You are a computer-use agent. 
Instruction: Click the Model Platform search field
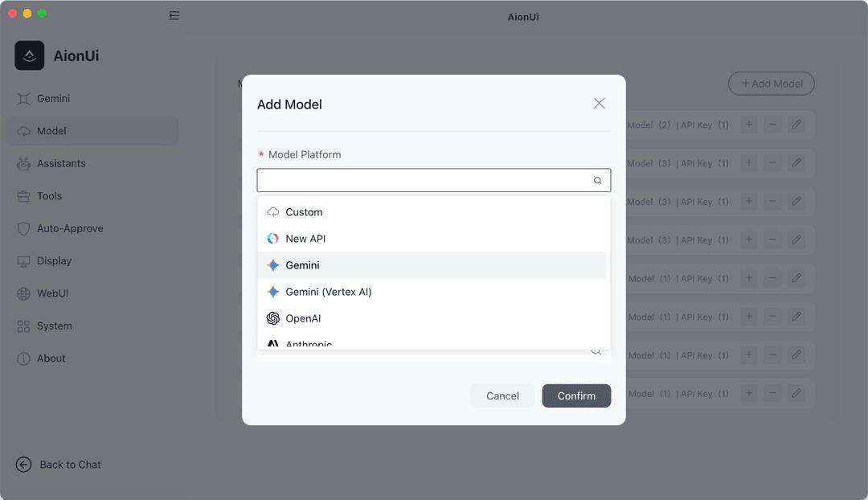[433, 180]
